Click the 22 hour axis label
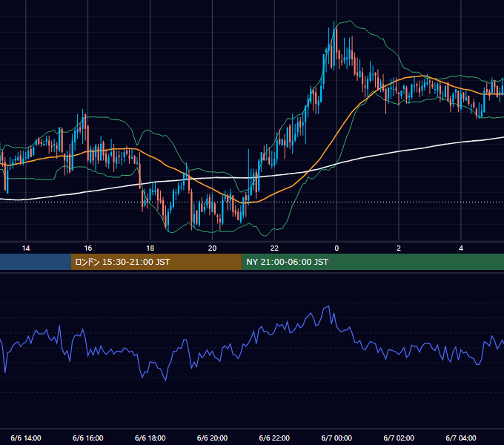The height and width of the screenshot is (445, 504). coord(274,248)
